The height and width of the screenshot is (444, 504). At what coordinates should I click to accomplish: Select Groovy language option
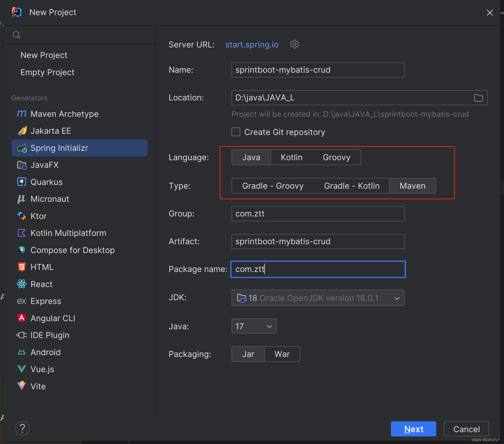pos(336,157)
